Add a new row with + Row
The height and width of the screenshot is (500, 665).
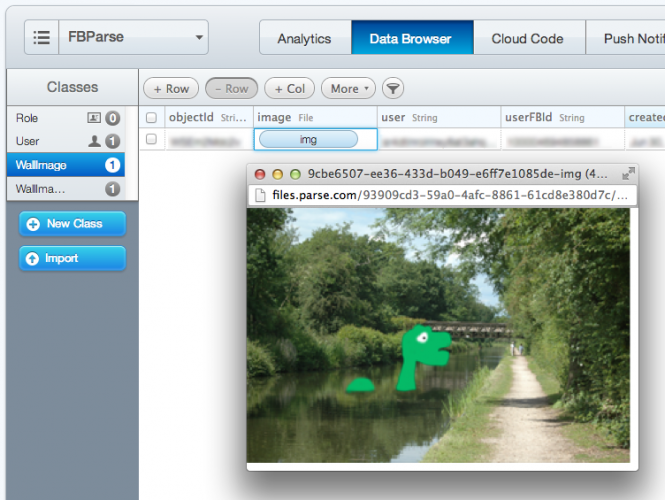pos(171,88)
